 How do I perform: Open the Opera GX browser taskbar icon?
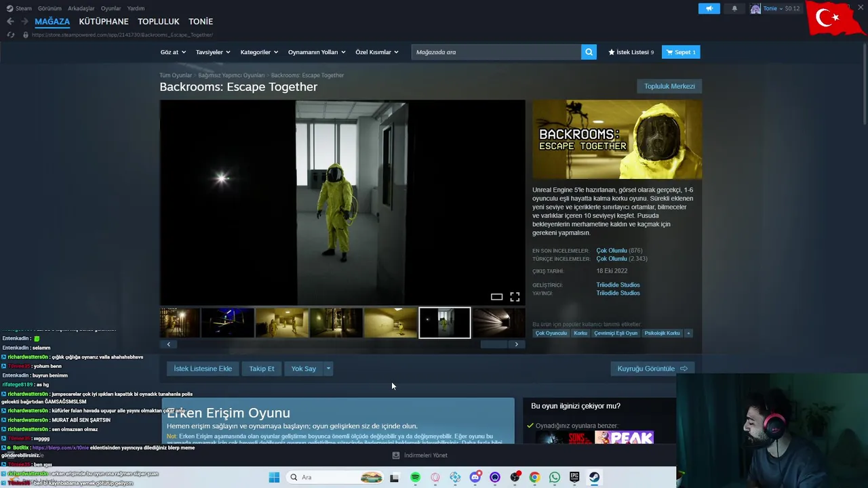point(435,477)
